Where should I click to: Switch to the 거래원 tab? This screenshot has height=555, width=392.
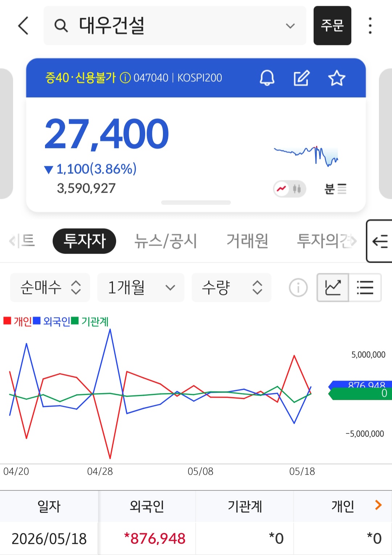pos(247,241)
